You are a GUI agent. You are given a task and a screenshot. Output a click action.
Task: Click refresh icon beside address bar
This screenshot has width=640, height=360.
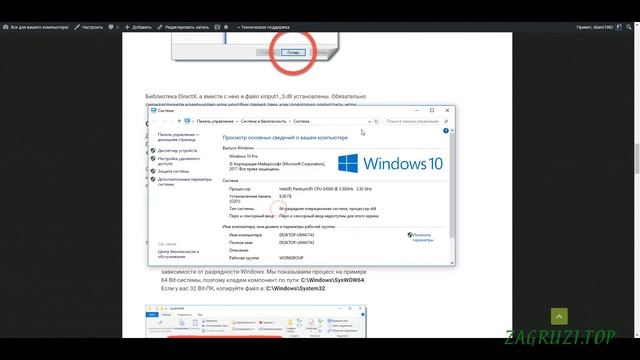point(376,121)
